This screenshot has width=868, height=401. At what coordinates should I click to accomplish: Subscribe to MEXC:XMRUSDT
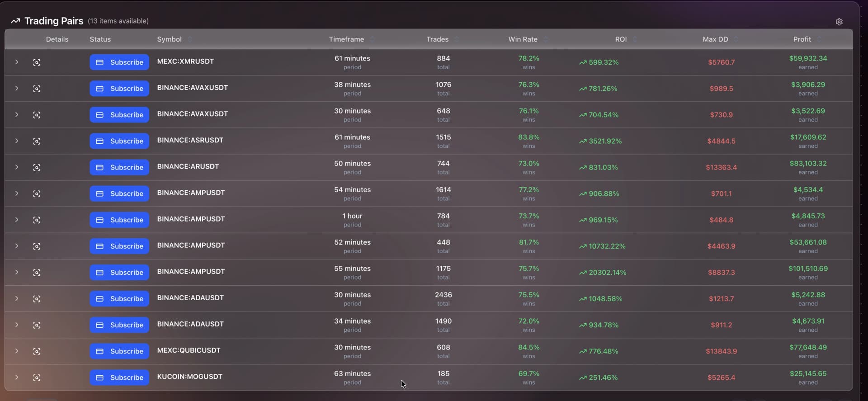pyautogui.click(x=119, y=62)
